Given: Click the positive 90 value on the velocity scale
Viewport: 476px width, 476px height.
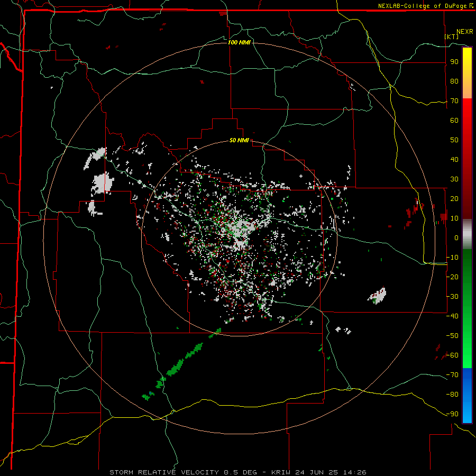Looking at the screenshot, I should [x=454, y=62].
